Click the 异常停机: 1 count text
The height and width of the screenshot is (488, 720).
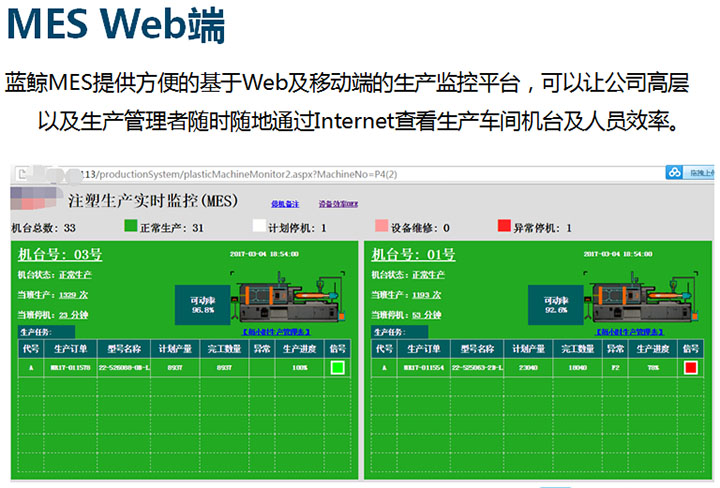tap(542, 228)
